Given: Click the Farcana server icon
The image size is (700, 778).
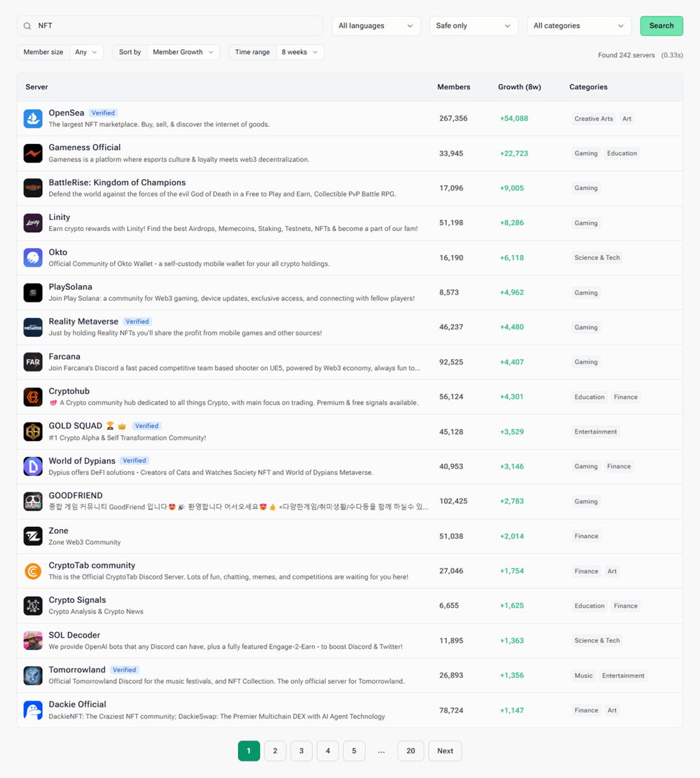Looking at the screenshot, I should pyautogui.click(x=33, y=362).
